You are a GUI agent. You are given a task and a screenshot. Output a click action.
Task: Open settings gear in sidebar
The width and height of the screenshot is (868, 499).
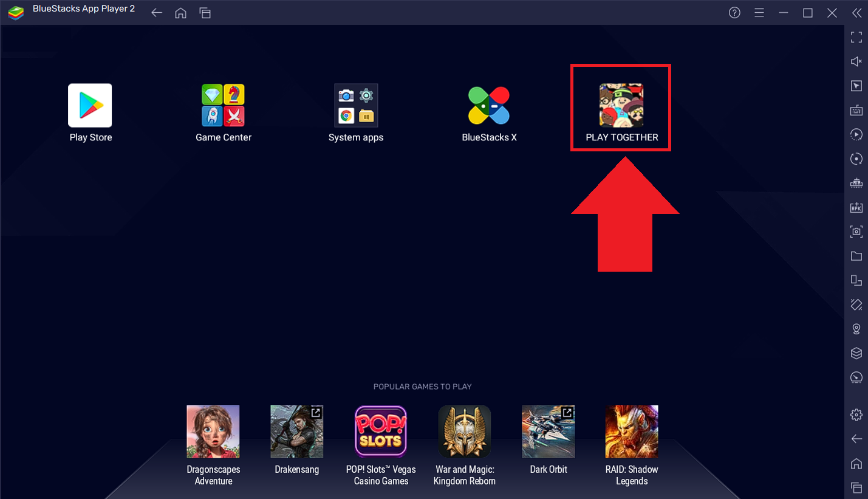856,415
